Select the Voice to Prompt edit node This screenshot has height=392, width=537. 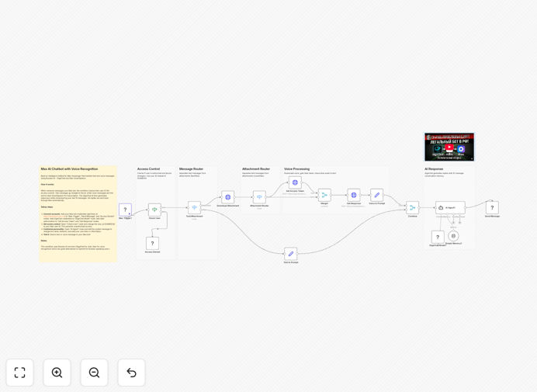coord(376,195)
